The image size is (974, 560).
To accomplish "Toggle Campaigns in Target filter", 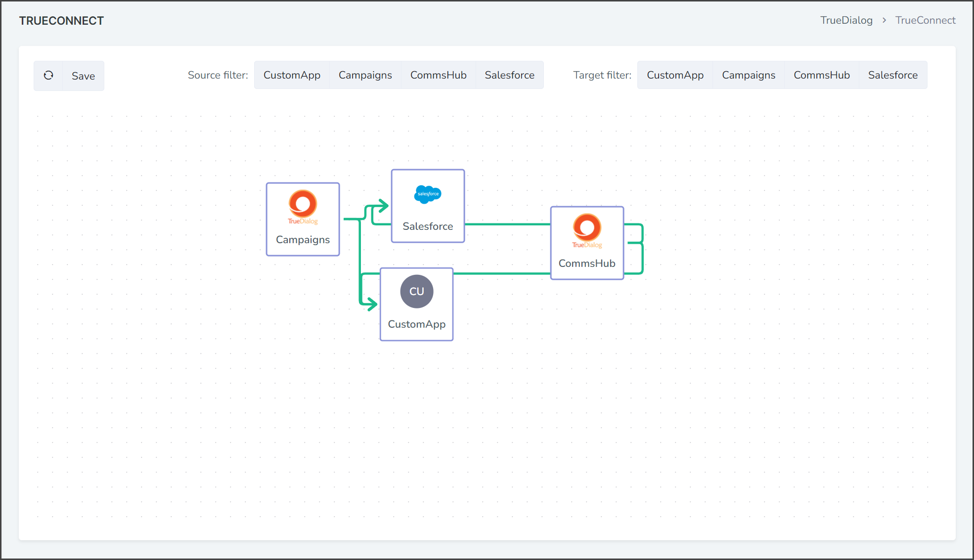I will point(749,75).
